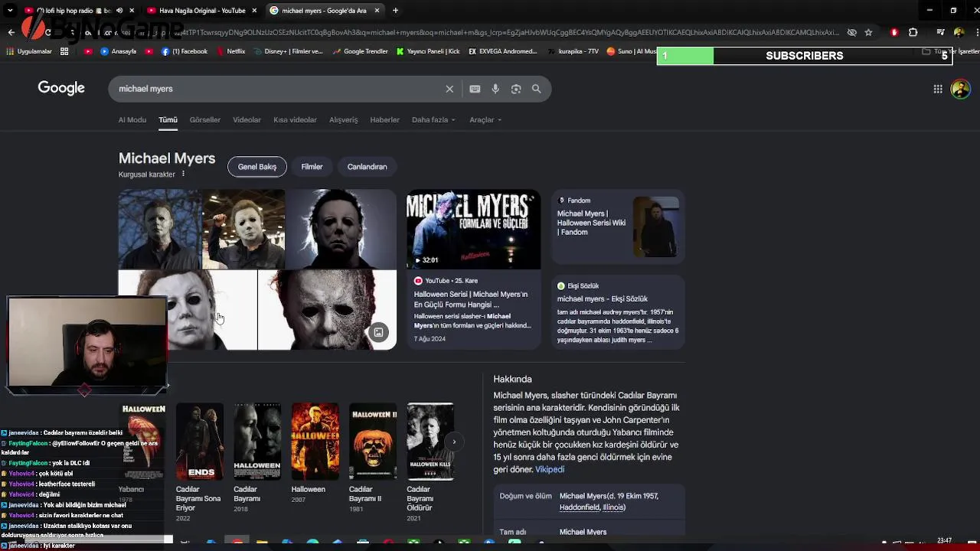This screenshot has height=551, width=980.
Task: Open the Illinois link
Action: pos(614,507)
